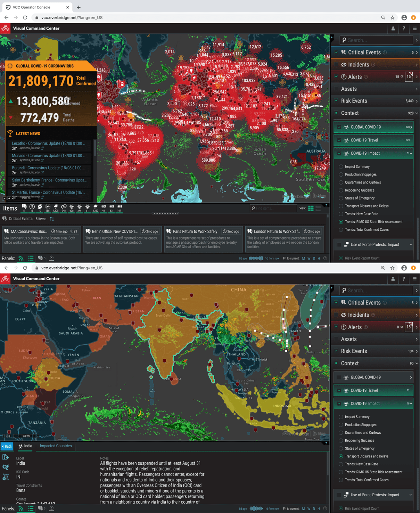
Task: Click timeline help icon in top Panels bar
Action: [325, 258]
